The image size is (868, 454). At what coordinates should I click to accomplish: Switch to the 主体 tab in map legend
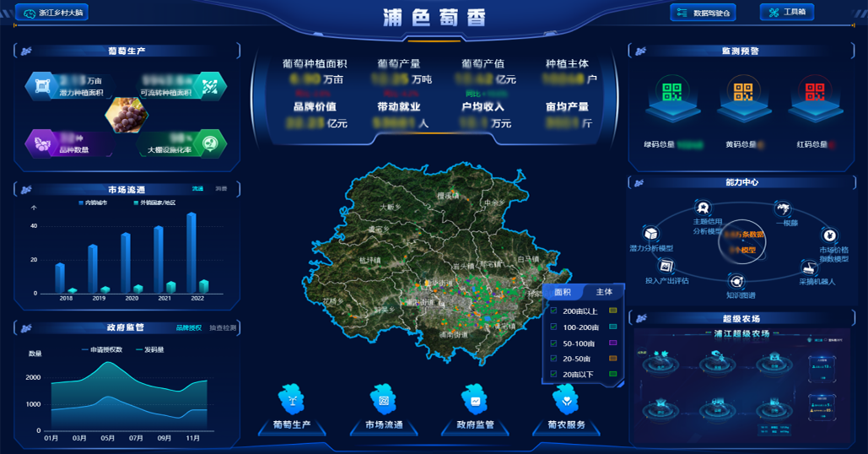click(x=604, y=292)
